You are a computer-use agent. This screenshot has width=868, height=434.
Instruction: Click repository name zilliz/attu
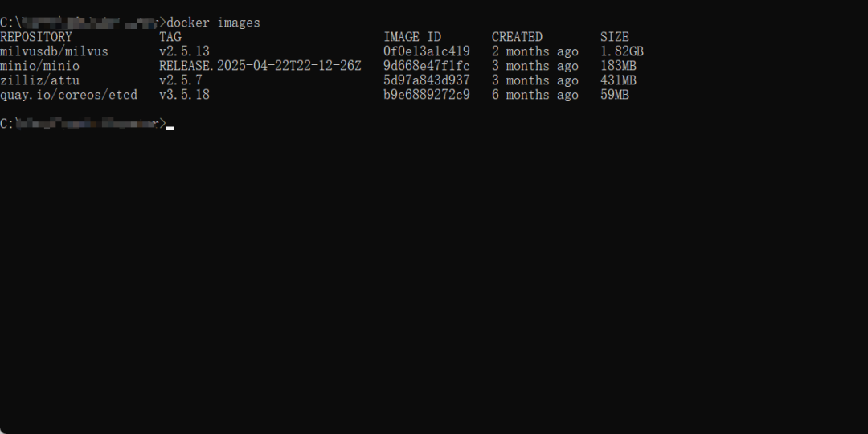pos(40,80)
